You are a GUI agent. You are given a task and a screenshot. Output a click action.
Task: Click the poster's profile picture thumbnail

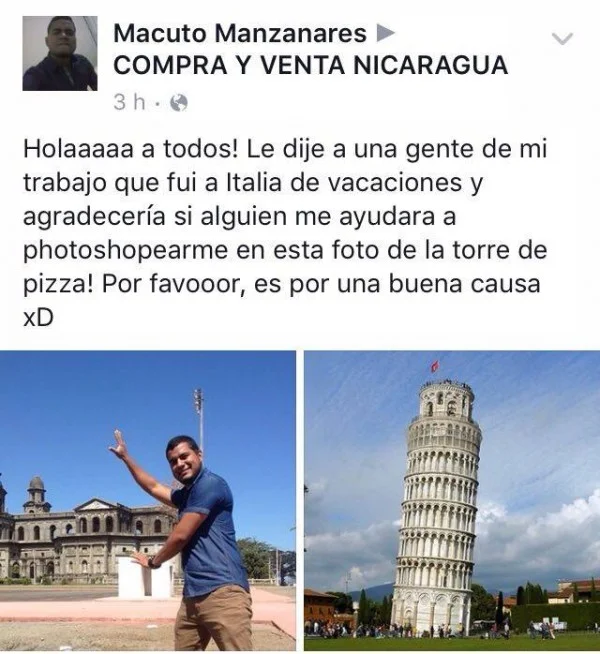point(60,53)
